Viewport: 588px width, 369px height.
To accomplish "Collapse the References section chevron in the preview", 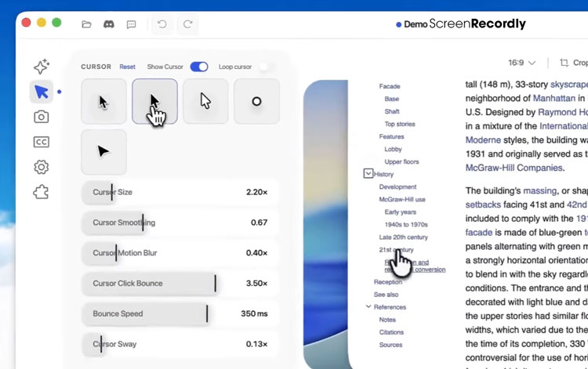I will 368,306.
